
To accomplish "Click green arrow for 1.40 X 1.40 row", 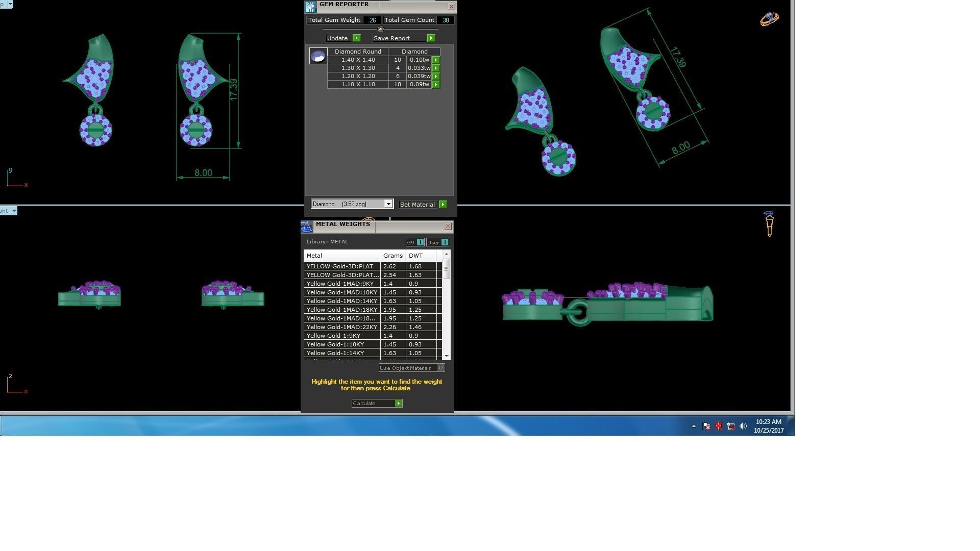I will 436,60.
